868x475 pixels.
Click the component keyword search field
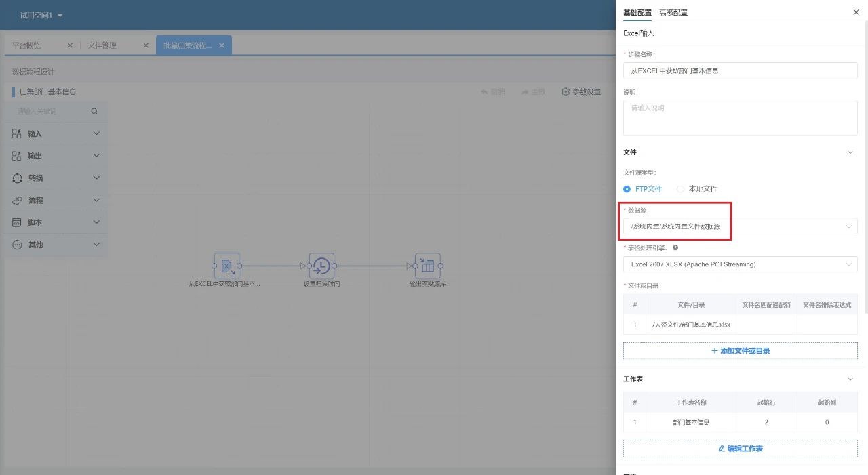point(51,111)
